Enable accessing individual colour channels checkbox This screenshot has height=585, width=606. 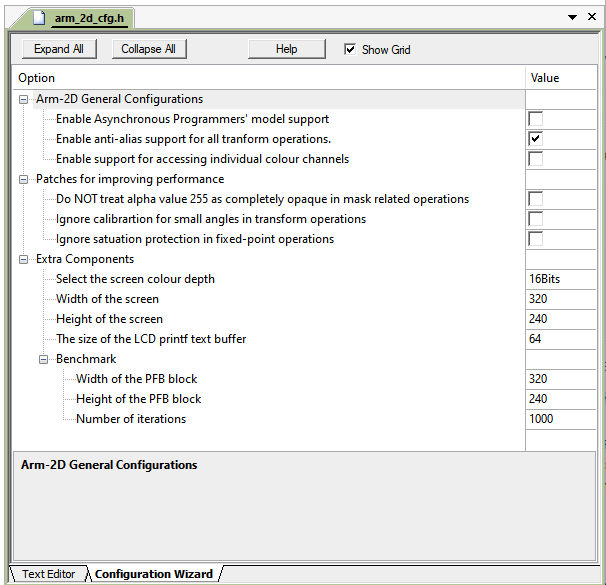pyautogui.click(x=536, y=159)
